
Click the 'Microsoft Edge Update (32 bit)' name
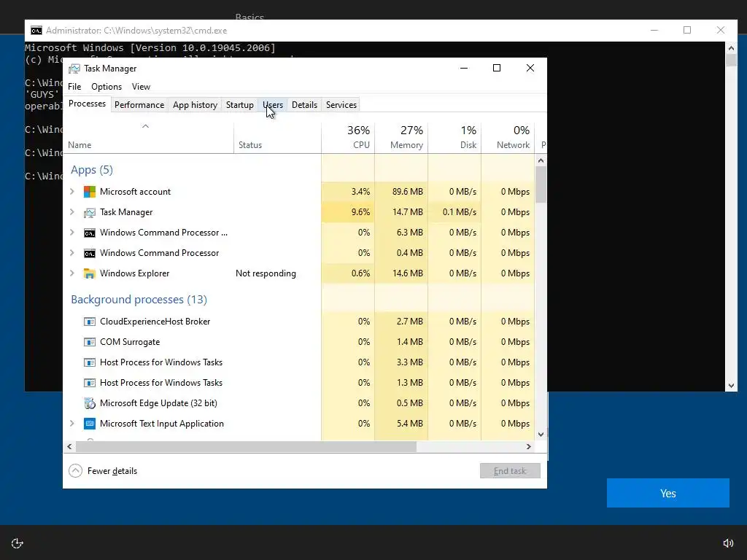click(158, 403)
